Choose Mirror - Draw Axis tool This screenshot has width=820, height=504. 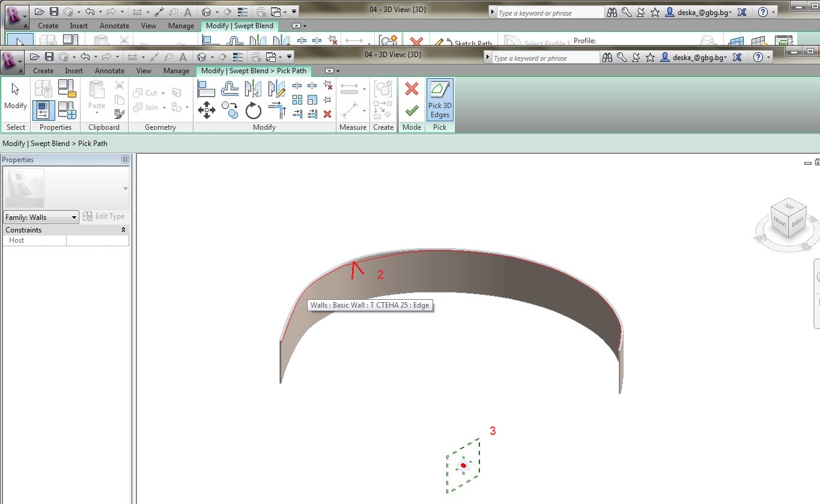(276, 90)
